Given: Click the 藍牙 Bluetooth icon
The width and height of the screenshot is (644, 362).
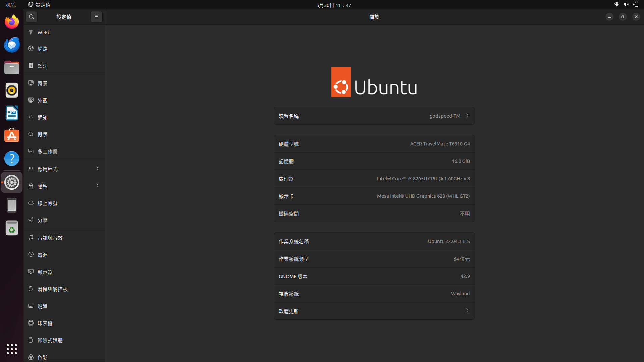Looking at the screenshot, I should pyautogui.click(x=31, y=66).
